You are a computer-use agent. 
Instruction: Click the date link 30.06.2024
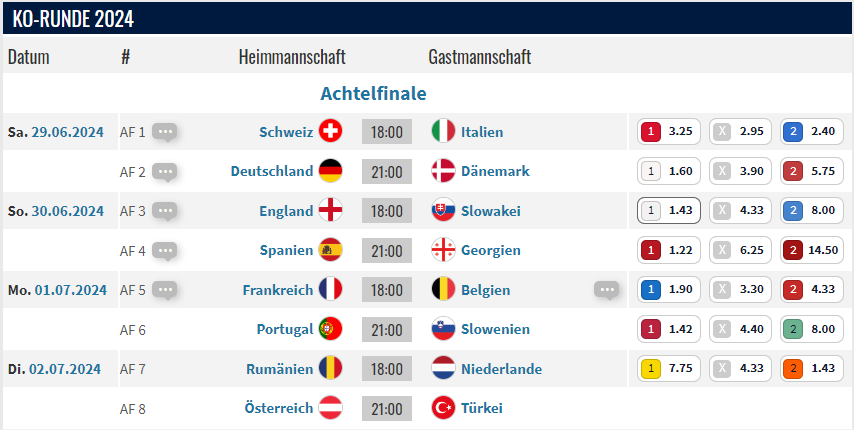[67, 211]
